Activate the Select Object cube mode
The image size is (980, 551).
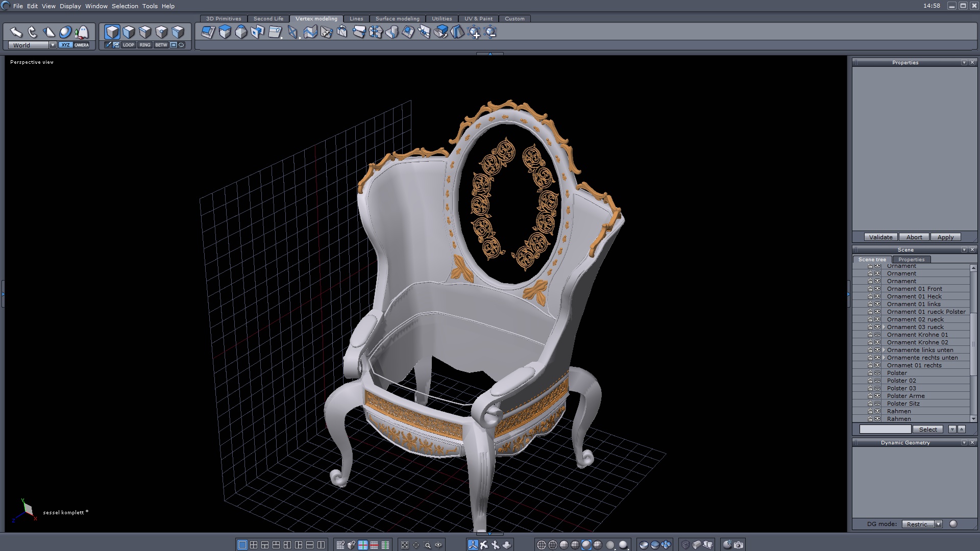(x=112, y=32)
